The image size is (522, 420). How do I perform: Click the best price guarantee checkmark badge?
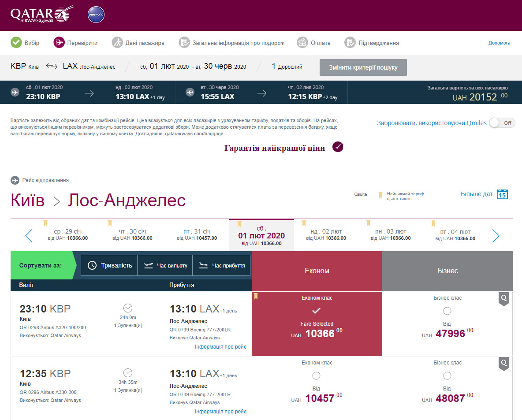click(x=338, y=147)
